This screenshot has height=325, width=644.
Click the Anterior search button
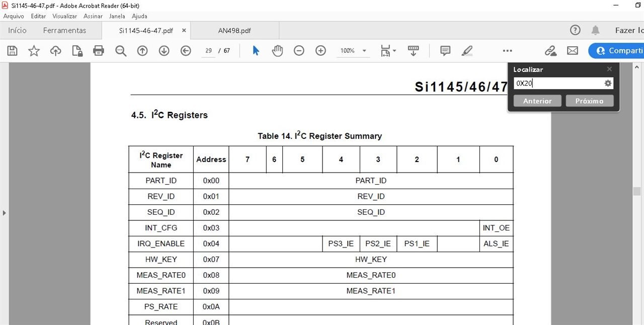tap(537, 101)
